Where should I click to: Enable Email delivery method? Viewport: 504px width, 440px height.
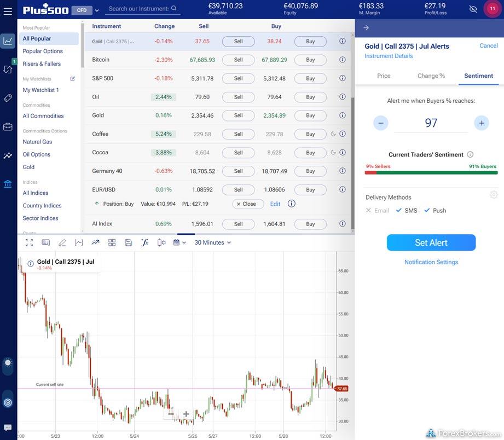pos(376,210)
